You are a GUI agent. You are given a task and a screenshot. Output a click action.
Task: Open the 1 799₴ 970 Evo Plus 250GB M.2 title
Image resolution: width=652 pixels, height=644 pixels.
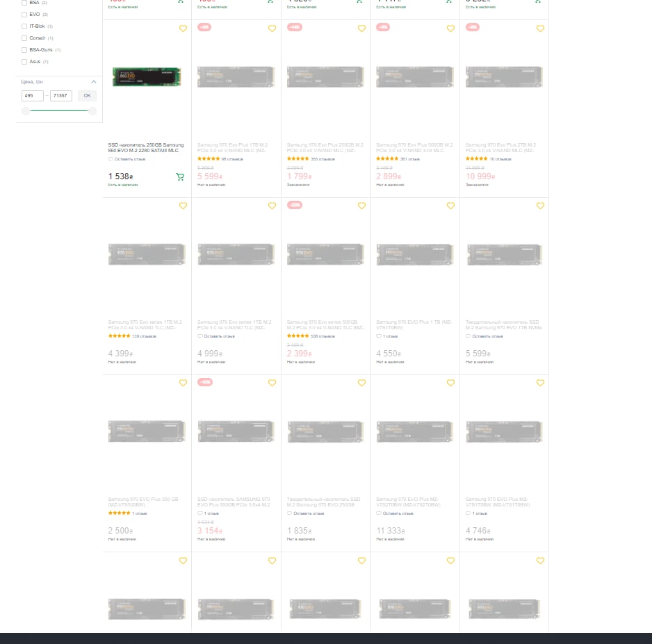point(325,147)
